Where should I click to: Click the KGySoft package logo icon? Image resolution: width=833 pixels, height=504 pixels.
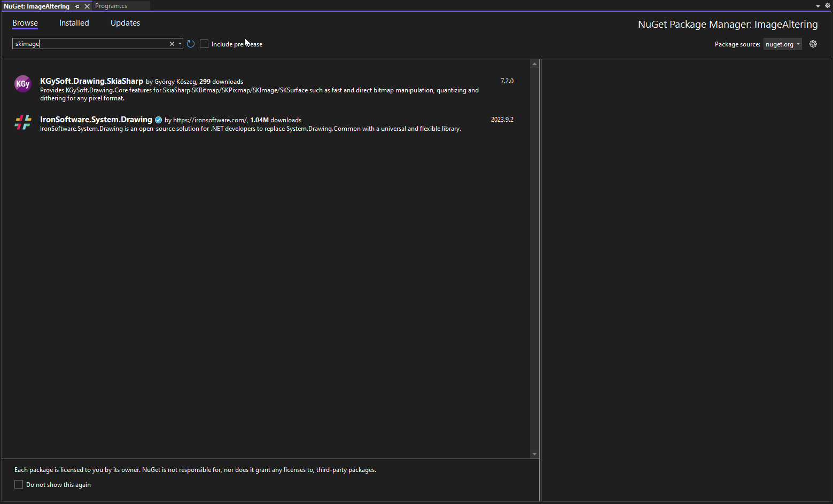(x=23, y=84)
